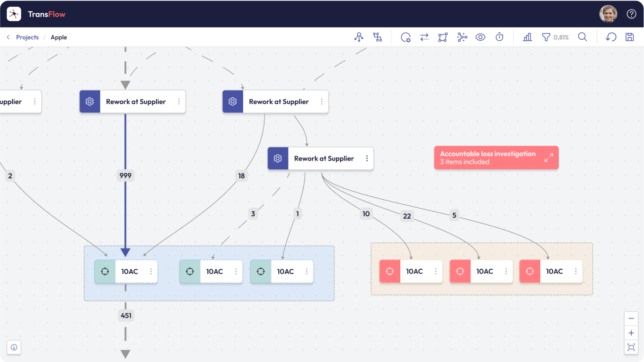Expand the Accountable loss investigation card
Screen dimensions: 644x362
click(548, 158)
